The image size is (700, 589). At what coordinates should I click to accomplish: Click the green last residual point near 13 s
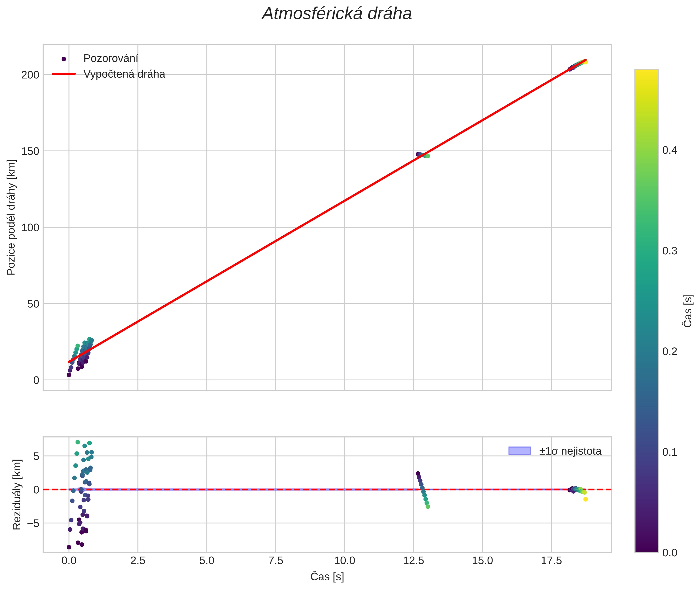[x=428, y=507]
